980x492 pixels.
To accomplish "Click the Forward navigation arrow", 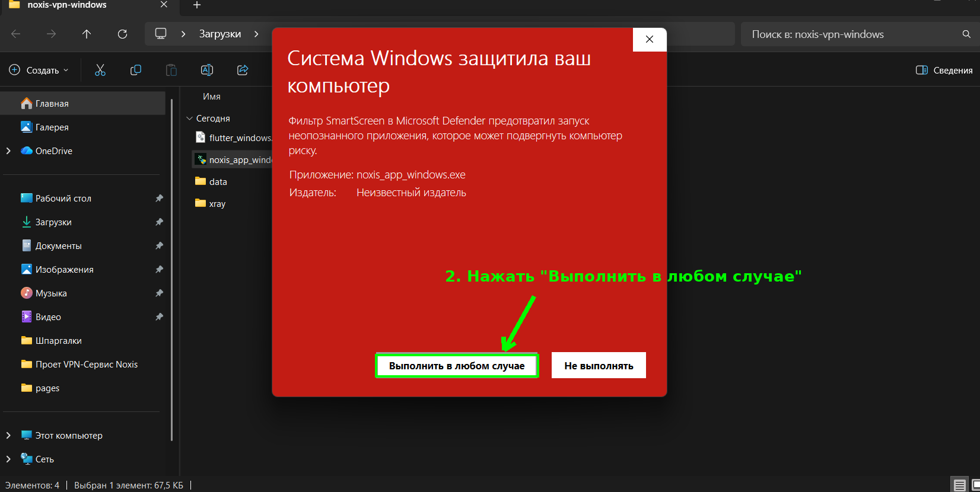I will coord(52,34).
